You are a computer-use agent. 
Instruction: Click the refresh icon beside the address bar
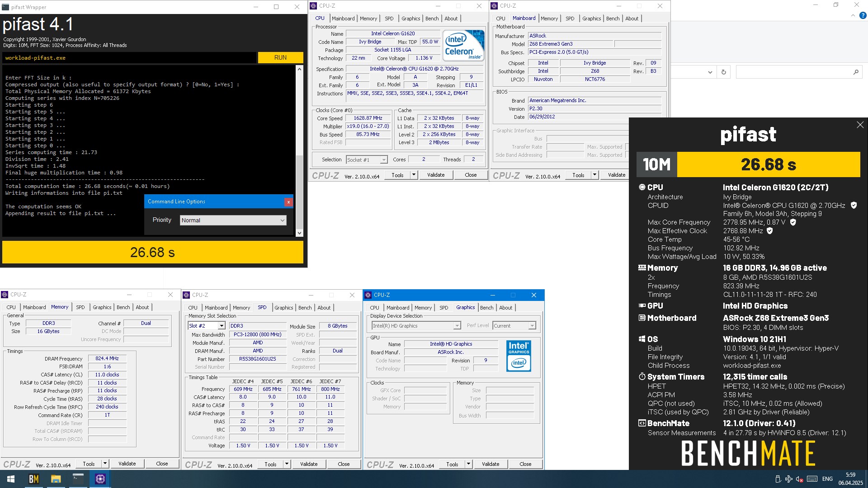point(723,72)
